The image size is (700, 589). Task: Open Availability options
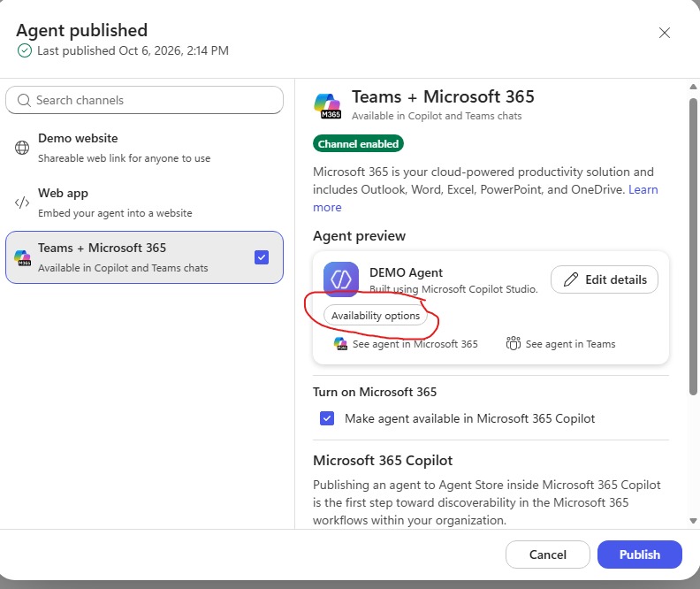[x=375, y=316]
